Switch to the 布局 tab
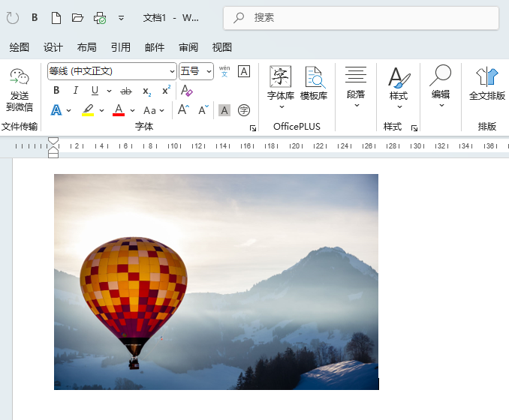This screenshot has width=509, height=420. coord(86,47)
